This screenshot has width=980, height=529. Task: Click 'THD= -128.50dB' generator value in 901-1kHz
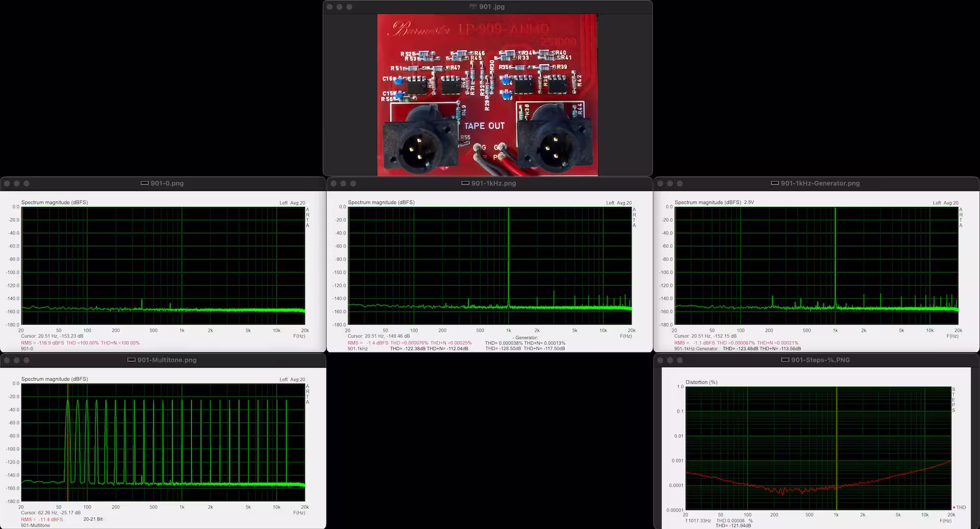[503, 349]
